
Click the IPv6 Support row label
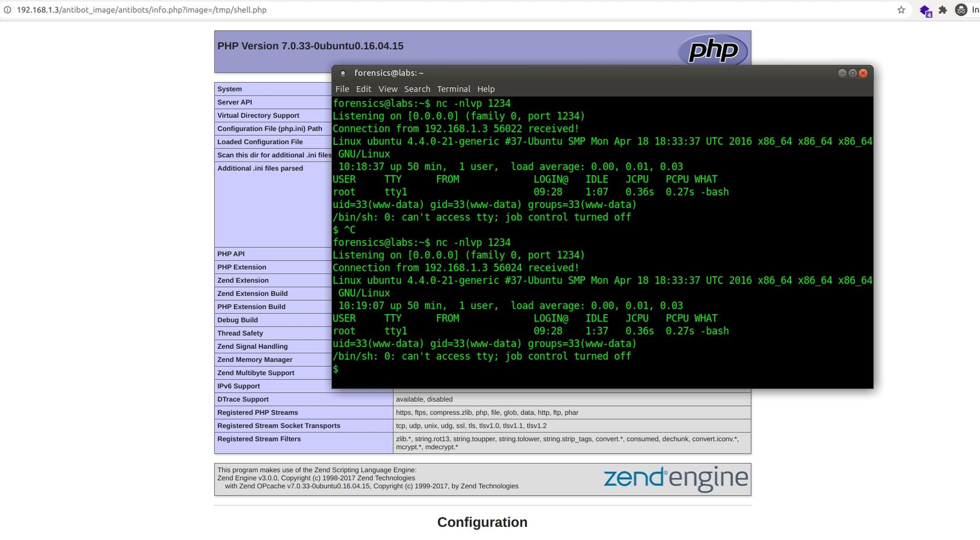point(239,386)
